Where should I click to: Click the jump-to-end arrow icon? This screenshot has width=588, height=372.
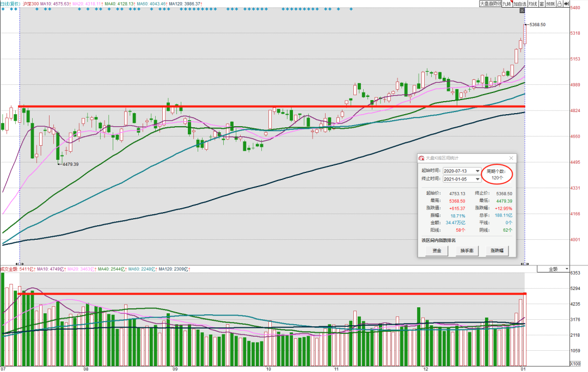pyautogui.click(x=566, y=4)
